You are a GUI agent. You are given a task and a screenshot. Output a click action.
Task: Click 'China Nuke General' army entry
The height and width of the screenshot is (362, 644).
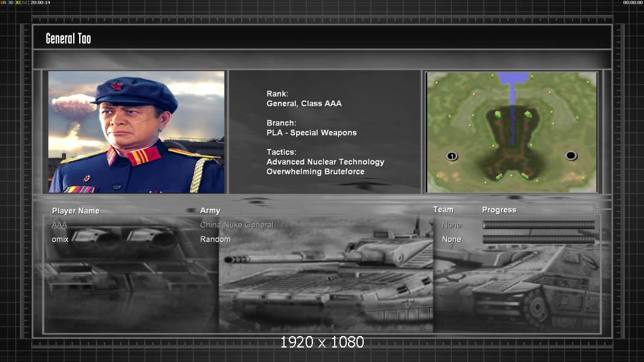click(x=237, y=225)
